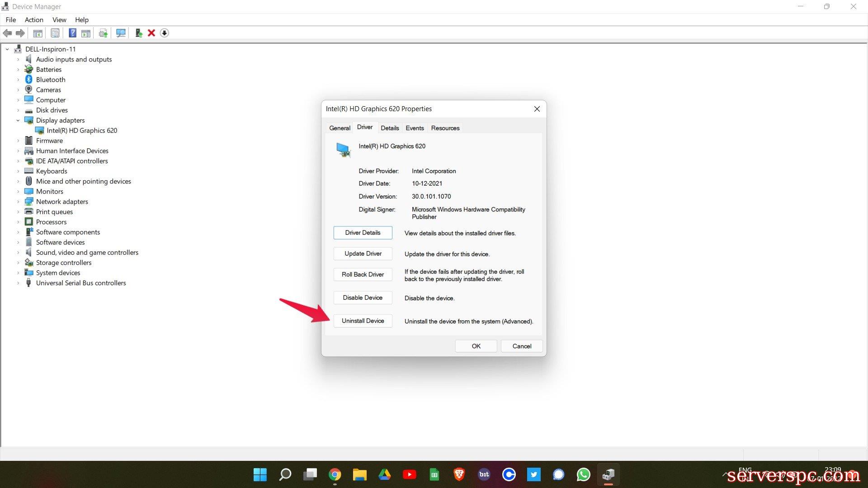Click Scan for hardware changes icon
This screenshot has width=868, height=488.
(x=121, y=33)
